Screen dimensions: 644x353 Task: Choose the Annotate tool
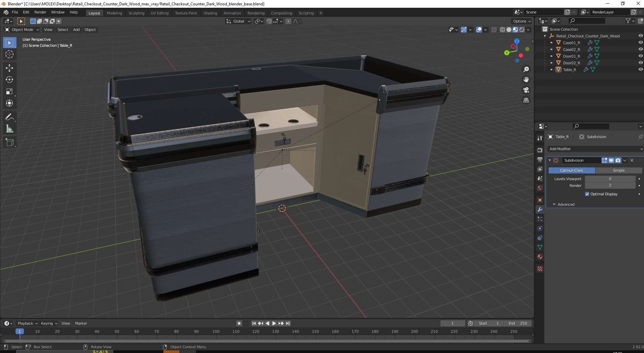pyautogui.click(x=9, y=117)
